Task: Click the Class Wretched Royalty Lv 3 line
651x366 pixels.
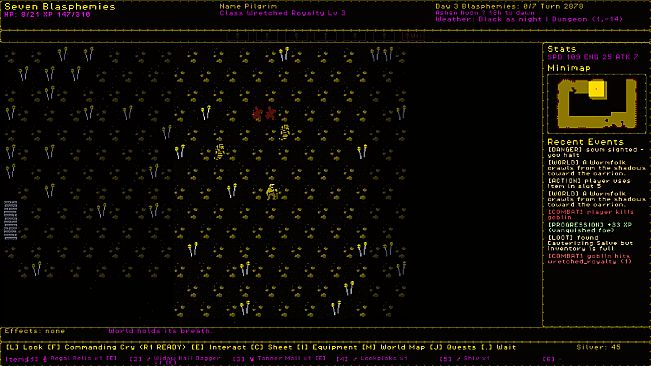Action: point(282,13)
